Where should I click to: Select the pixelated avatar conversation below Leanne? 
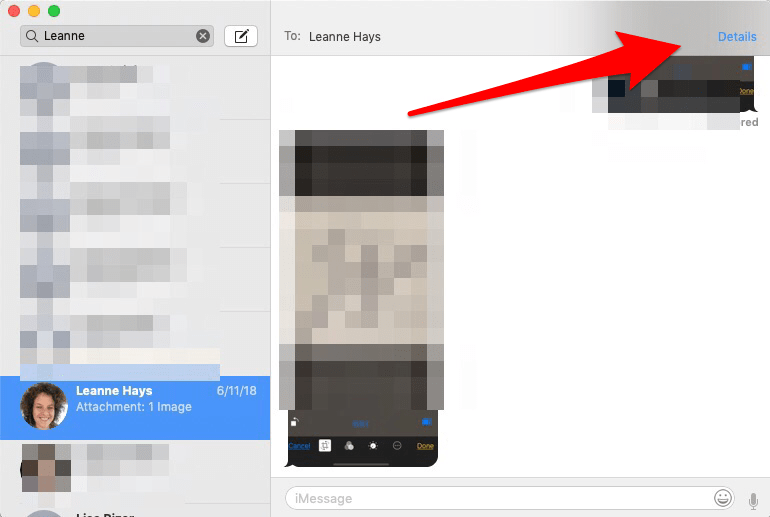[135, 471]
